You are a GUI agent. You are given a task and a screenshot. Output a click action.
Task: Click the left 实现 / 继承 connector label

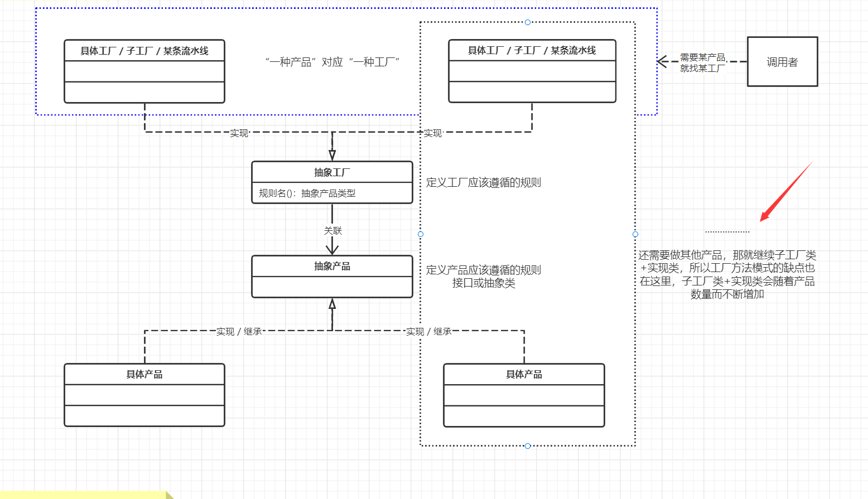point(239,332)
